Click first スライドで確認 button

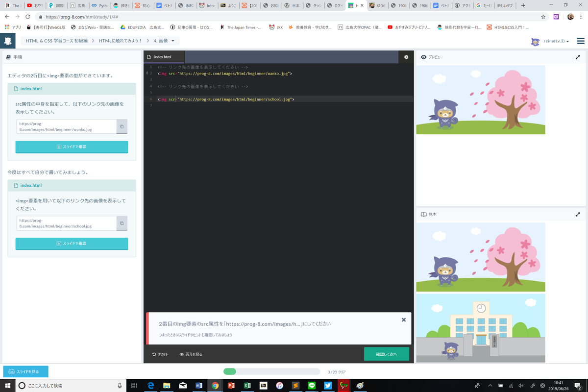(x=72, y=147)
